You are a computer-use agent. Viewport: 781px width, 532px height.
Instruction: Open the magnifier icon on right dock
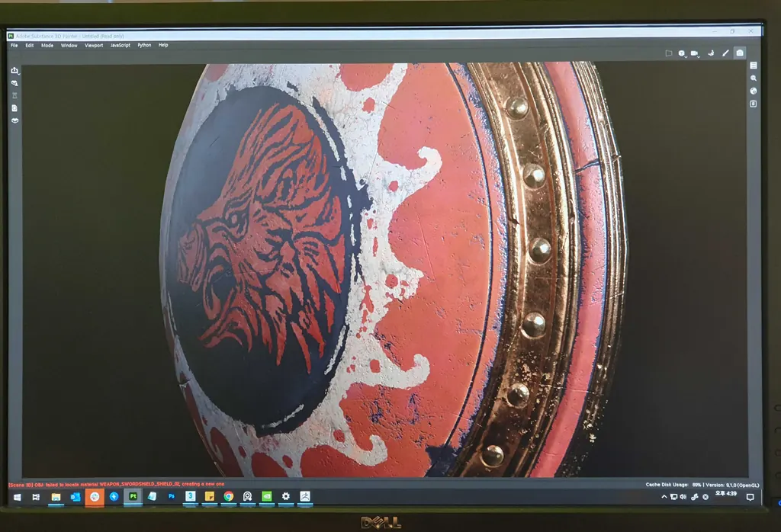[x=754, y=79]
